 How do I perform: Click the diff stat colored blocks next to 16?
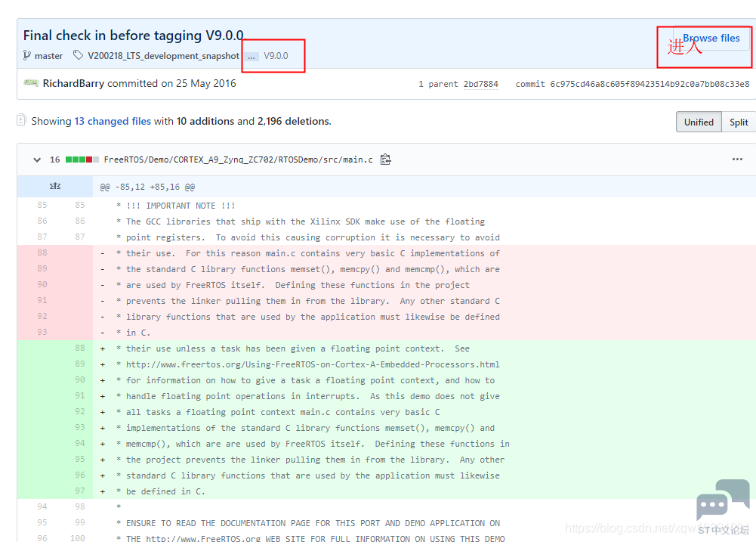click(82, 160)
